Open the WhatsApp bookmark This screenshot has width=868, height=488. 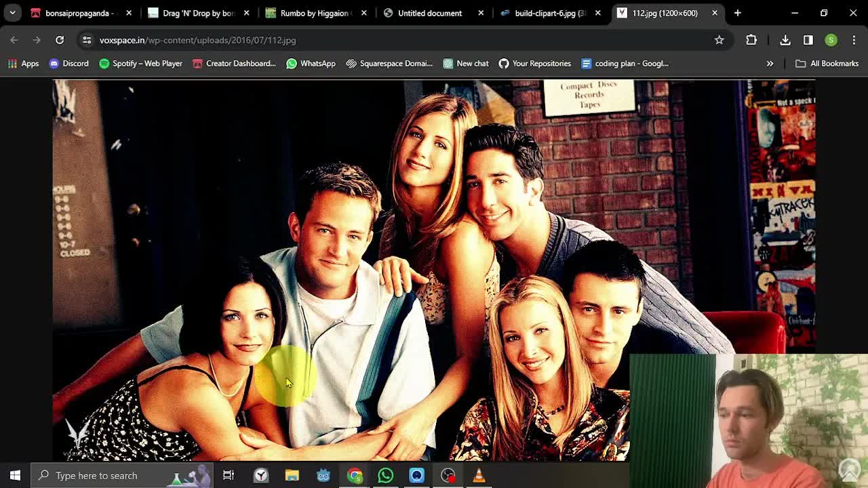pos(311,63)
